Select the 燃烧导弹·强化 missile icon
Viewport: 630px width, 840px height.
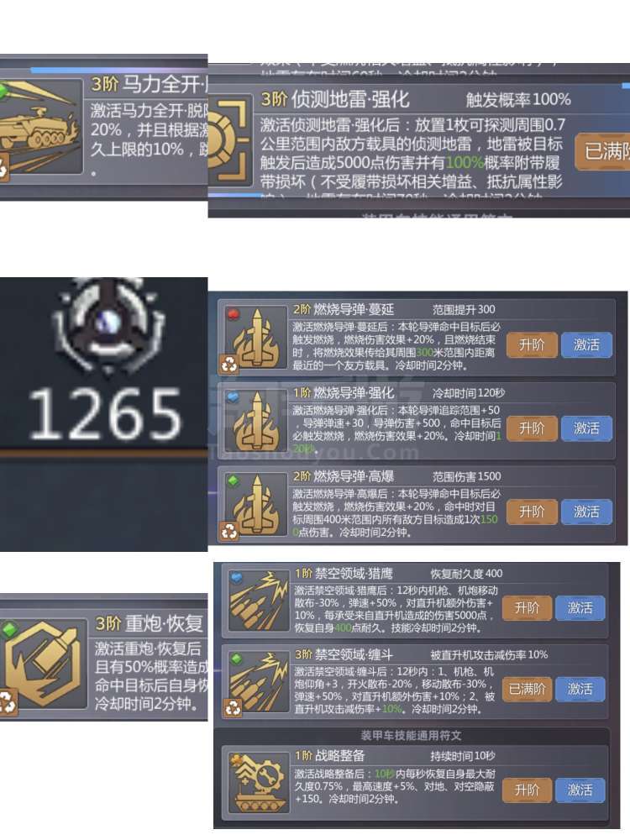click(x=255, y=422)
